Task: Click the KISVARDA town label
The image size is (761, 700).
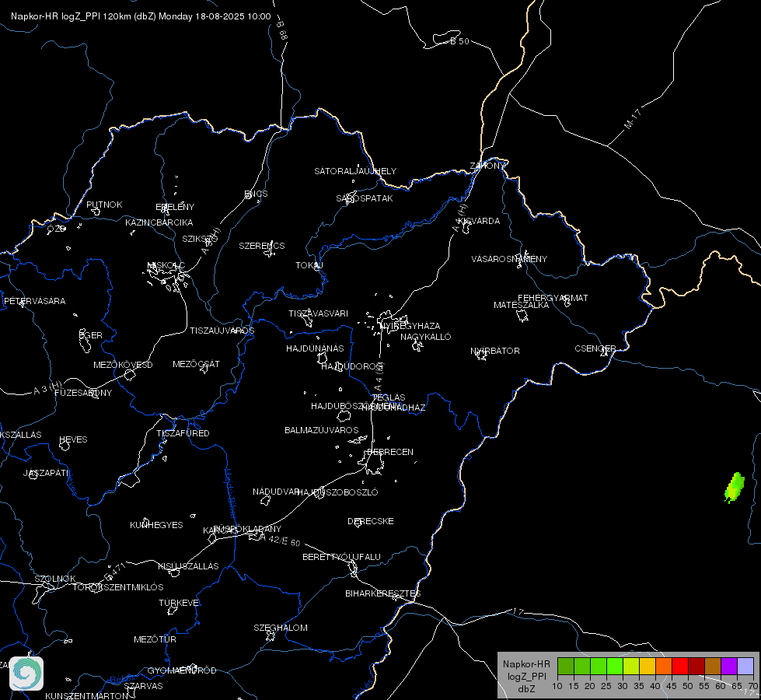Action: pos(479,221)
